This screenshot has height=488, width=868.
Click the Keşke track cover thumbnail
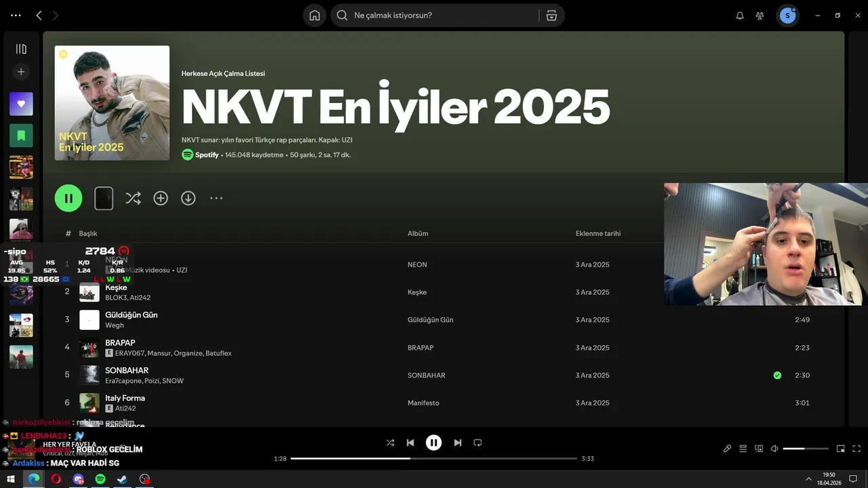pos(90,292)
